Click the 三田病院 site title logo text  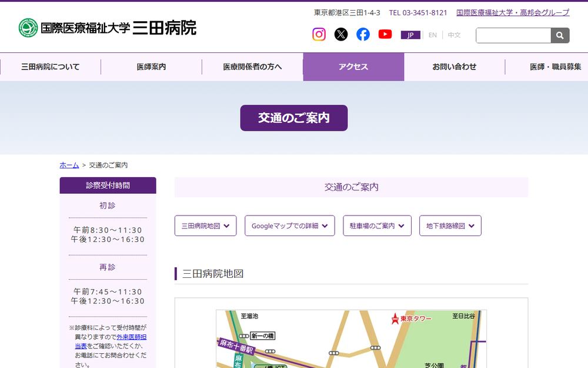[164, 28]
